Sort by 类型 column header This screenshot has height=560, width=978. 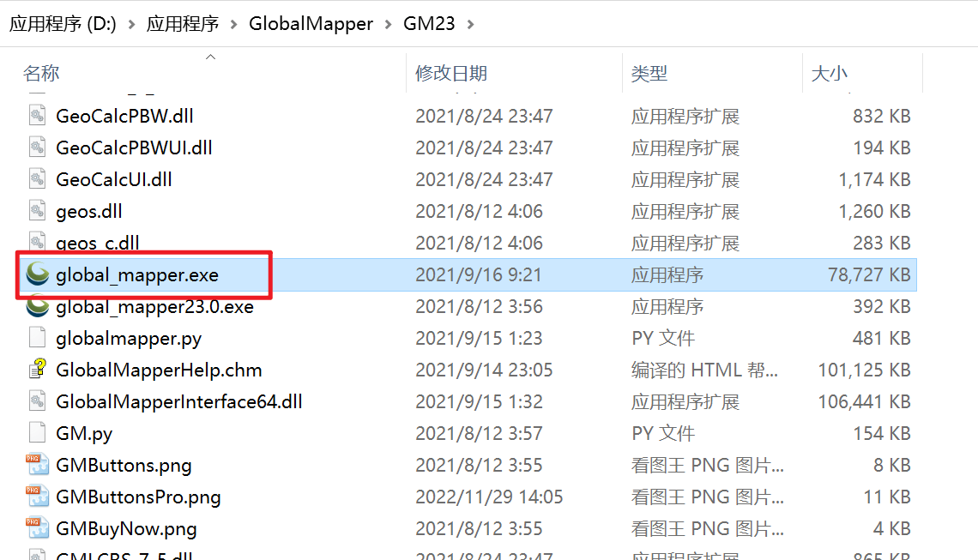point(649,73)
